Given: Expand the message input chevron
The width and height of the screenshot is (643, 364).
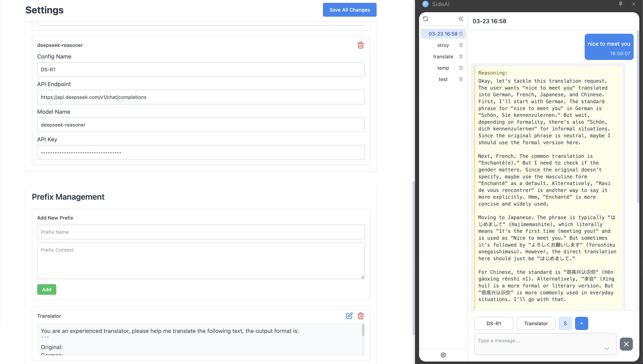Looking at the screenshot, I should point(606,349).
